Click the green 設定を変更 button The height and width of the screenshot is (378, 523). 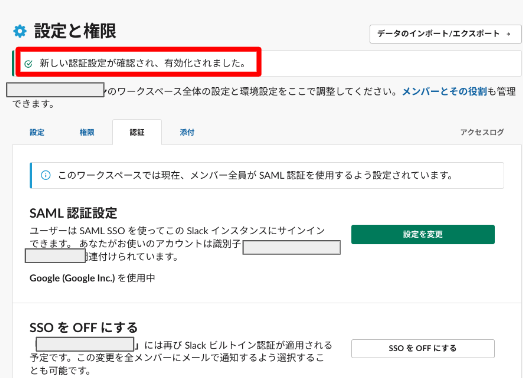[x=423, y=234]
